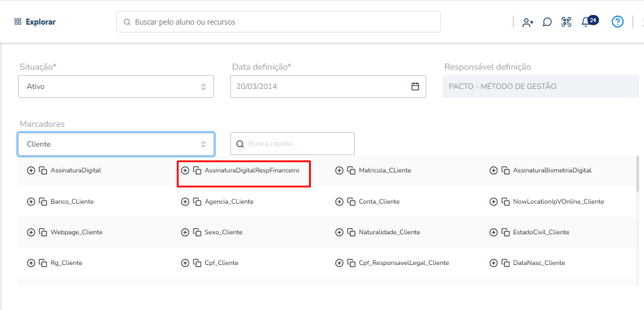Copy the Matricula_CLiente marker

click(x=351, y=171)
